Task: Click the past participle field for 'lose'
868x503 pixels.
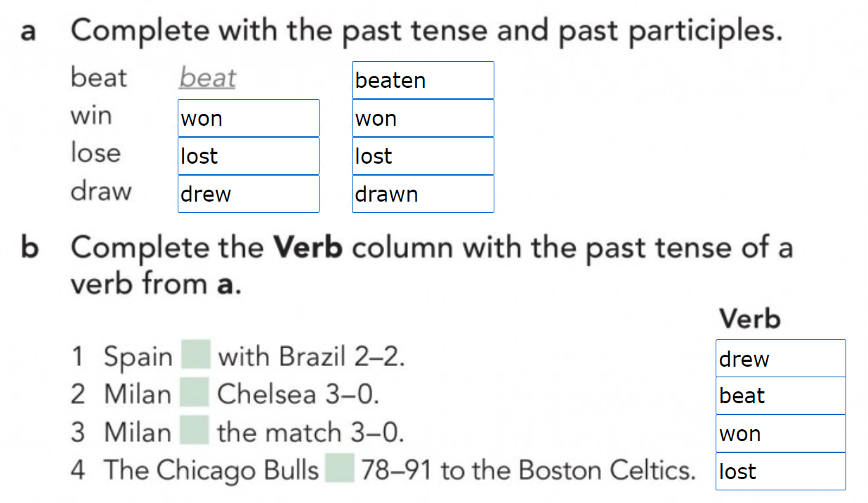Action: coord(423,156)
